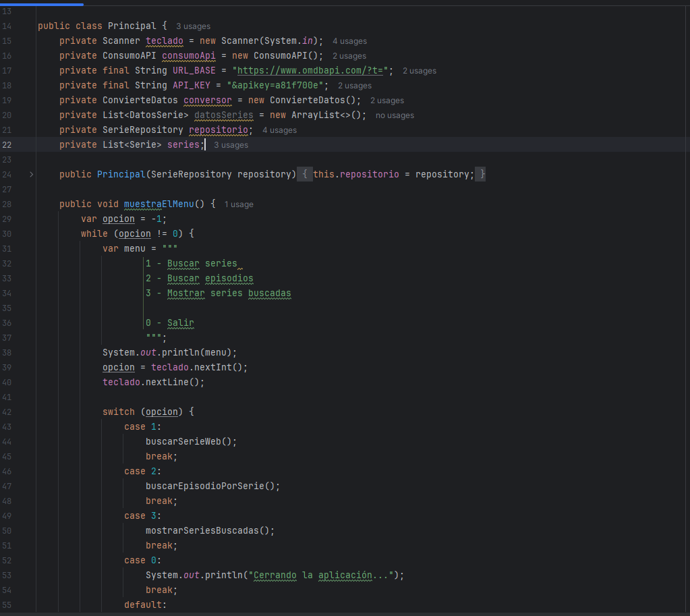Screen dimensions: 690x616
Task: Unfold the collapsed "{" placeholder on line 24
Action: (304, 174)
